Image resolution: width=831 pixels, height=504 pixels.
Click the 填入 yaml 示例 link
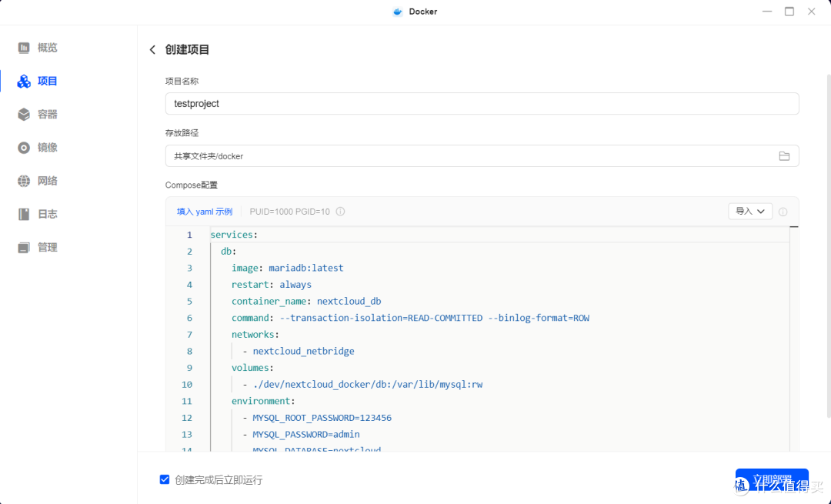pyautogui.click(x=205, y=212)
